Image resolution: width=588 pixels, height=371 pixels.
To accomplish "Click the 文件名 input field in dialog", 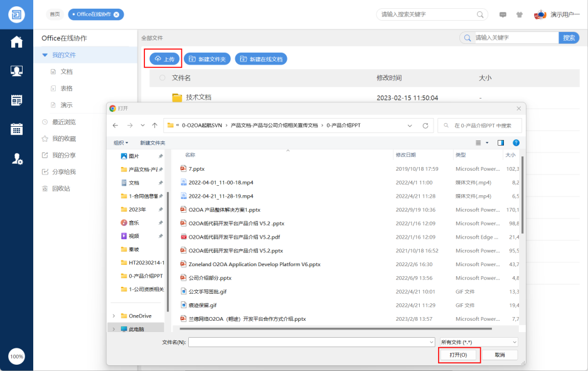I will click(311, 342).
